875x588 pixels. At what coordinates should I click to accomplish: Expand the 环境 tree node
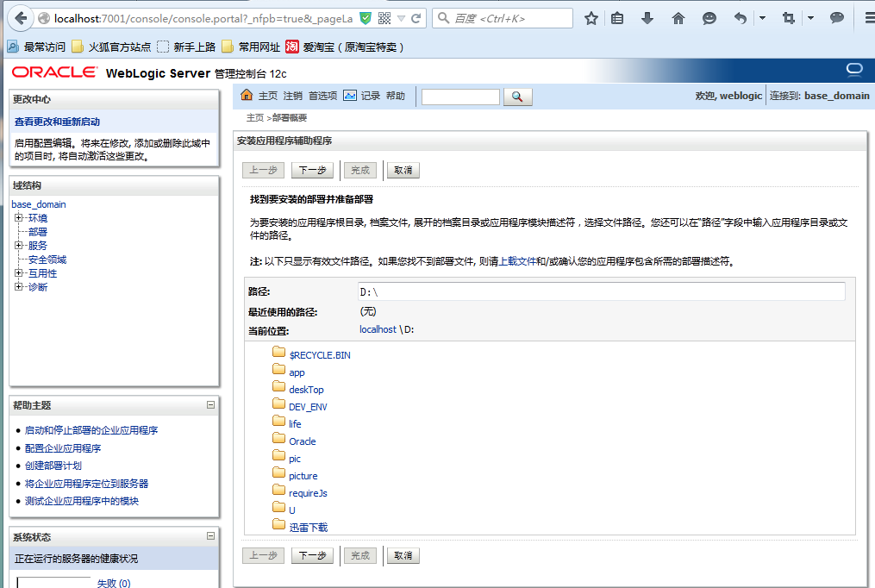[18, 217]
